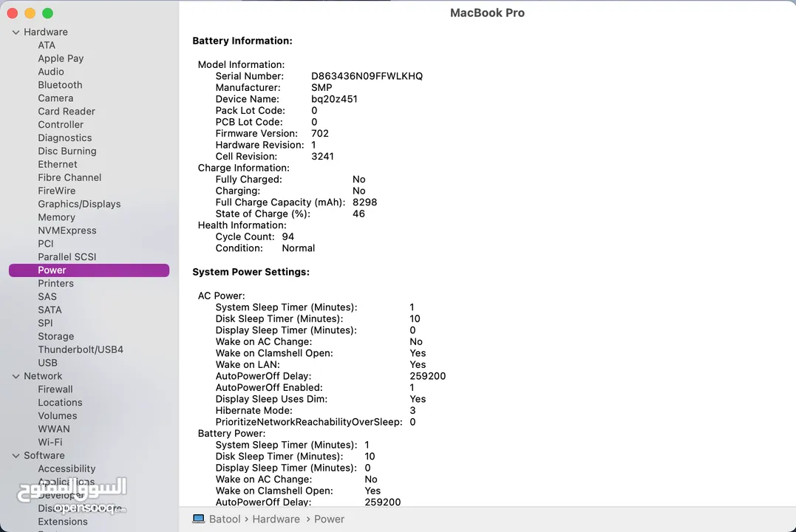Click Full Charge Capacity value 8298
This screenshot has width=796, height=532.
[365, 202]
